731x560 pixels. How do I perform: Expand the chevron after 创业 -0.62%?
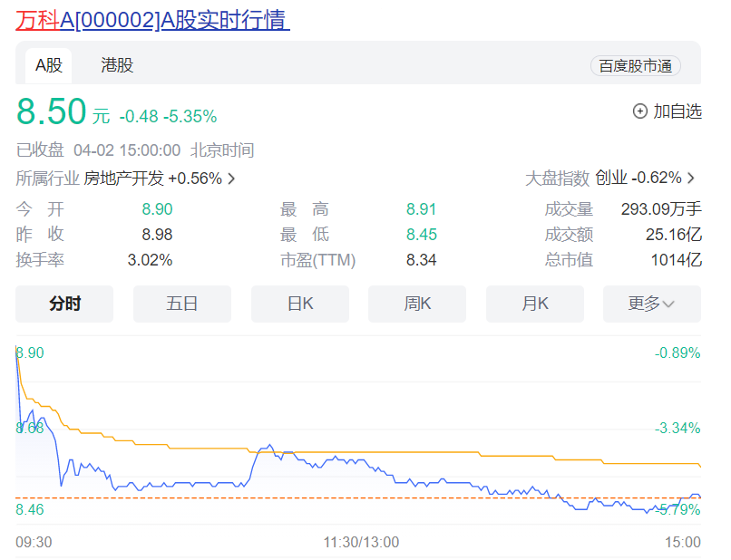click(691, 178)
